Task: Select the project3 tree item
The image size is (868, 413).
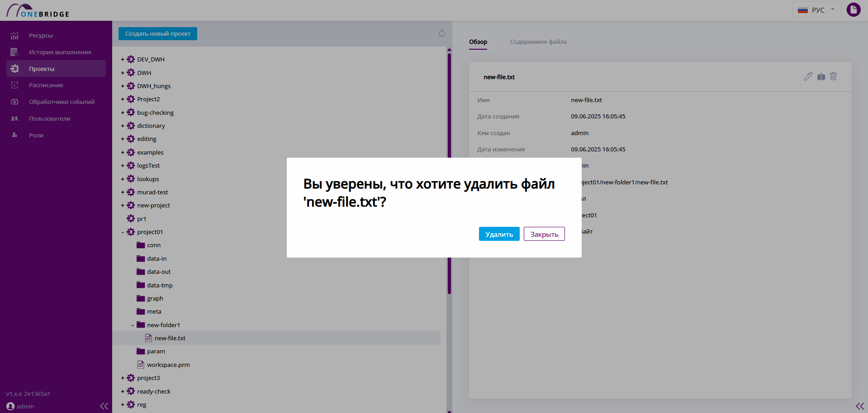Action: pos(148,378)
